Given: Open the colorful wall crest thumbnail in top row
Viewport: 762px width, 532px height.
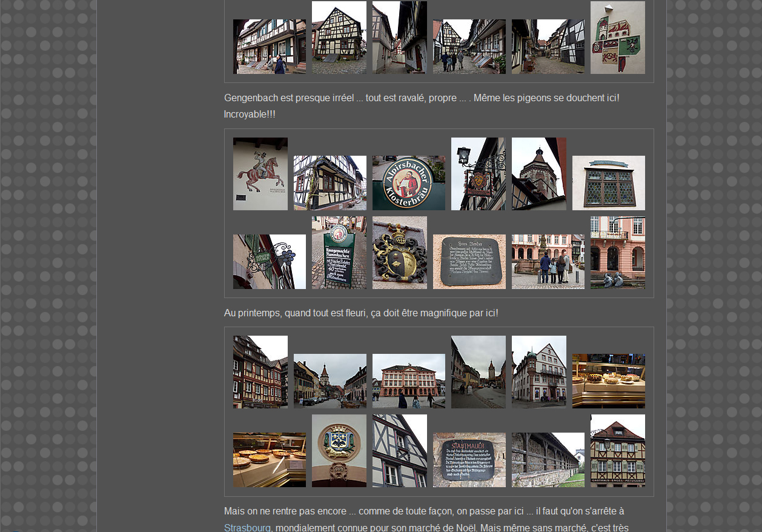Looking at the screenshot, I should 617,38.
